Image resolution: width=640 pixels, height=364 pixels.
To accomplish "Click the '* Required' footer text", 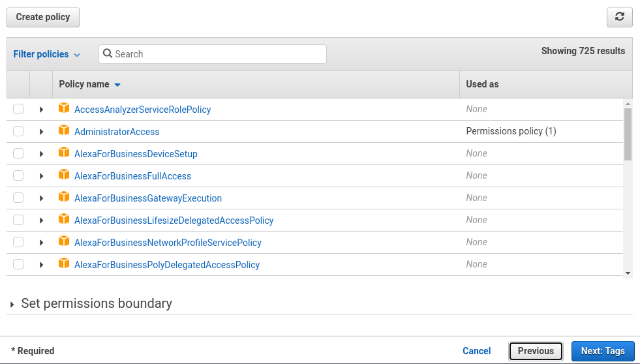I will tap(33, 351).
